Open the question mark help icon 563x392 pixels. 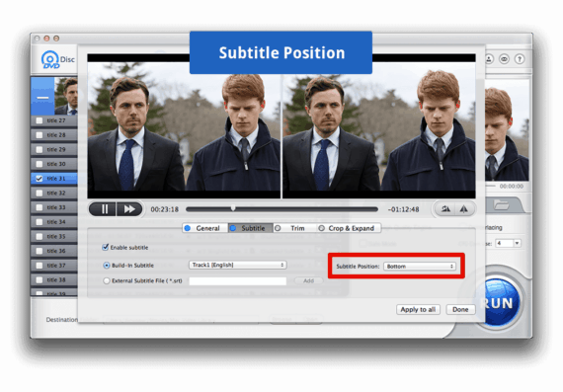pos(520,59)
